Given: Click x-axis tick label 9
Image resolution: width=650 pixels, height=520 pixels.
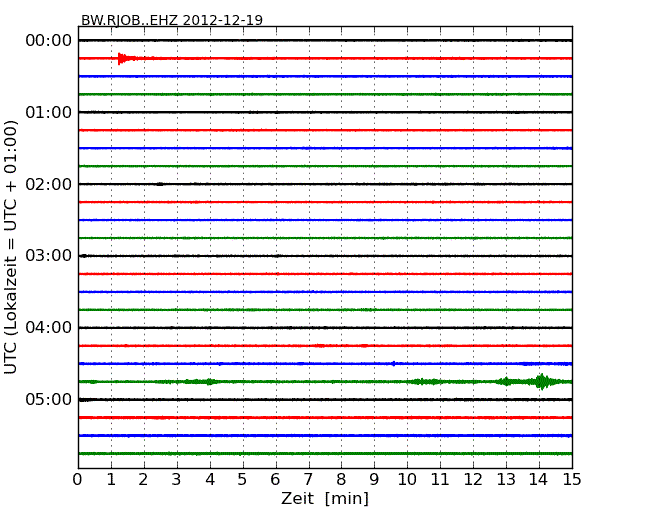Looking at the screenshot, I should pyautogui.click(x=374, y=479).
